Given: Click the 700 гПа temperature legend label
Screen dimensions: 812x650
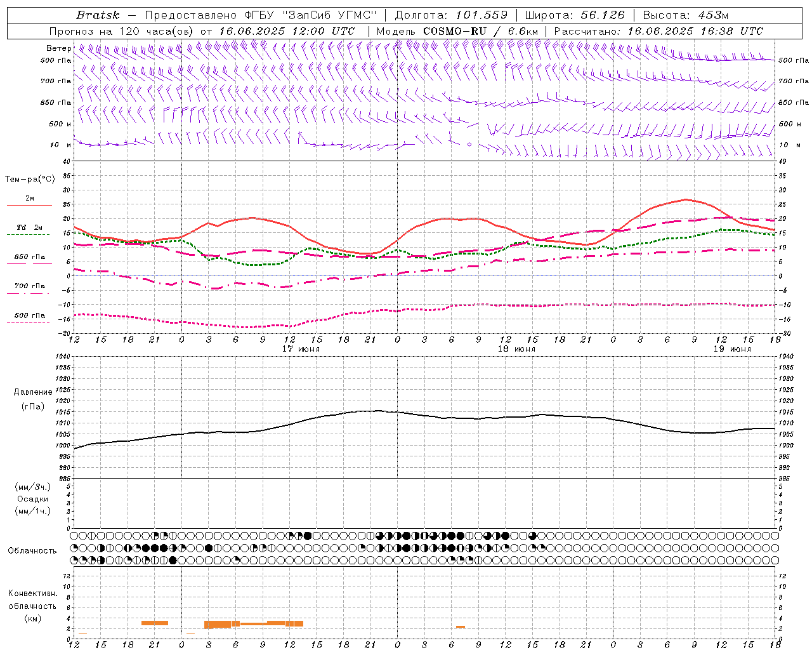Looking at the screenshot, I should coord(30,286).
